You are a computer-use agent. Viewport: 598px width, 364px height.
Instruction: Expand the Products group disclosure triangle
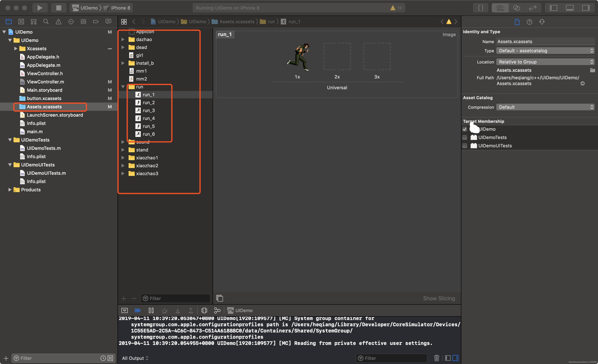click(10, 190)
